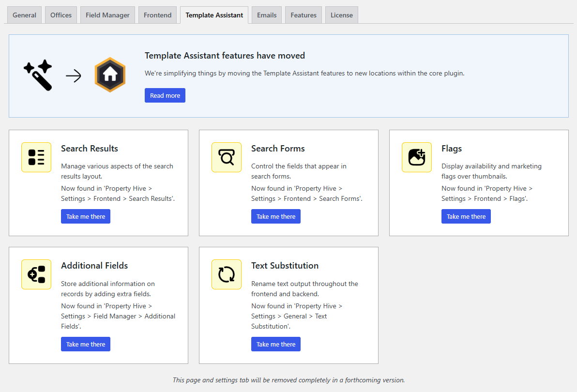Open the Frontend settings tab
Image resolution: width=577 pixels, height=392 pixels.
157,15
